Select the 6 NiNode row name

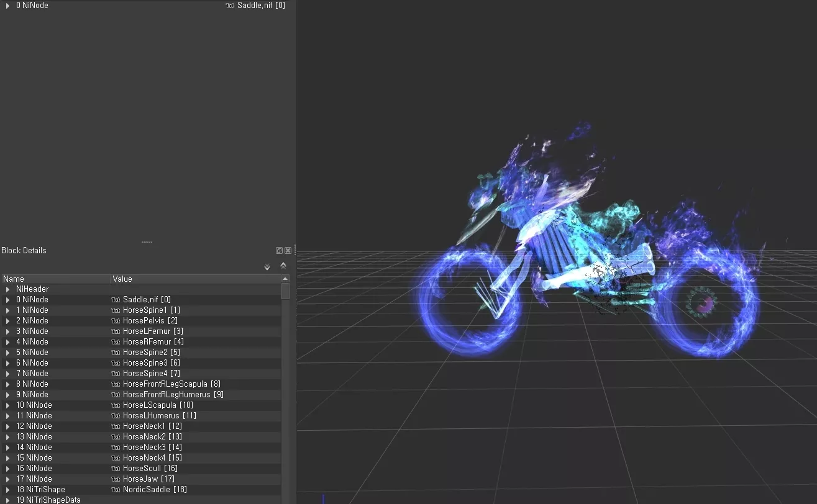[x=32, y=363]
